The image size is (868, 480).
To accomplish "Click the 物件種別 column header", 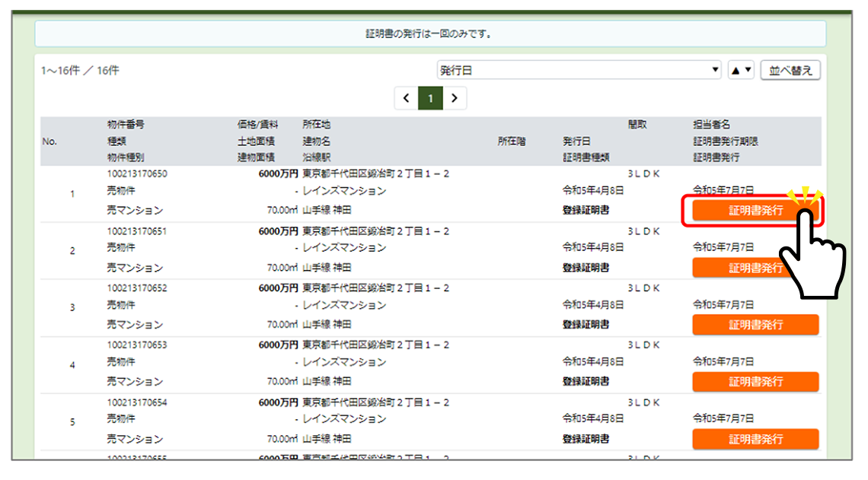I will point(126,157).
